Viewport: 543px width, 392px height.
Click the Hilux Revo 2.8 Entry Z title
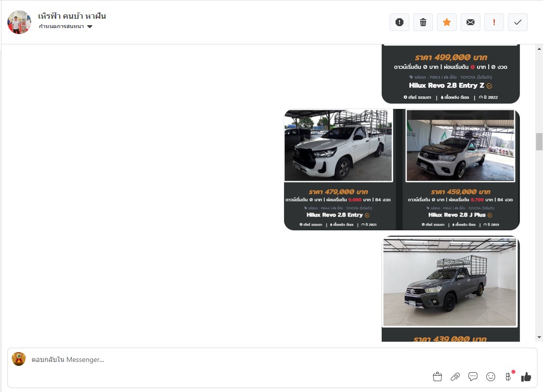click(x=447, y=85)
